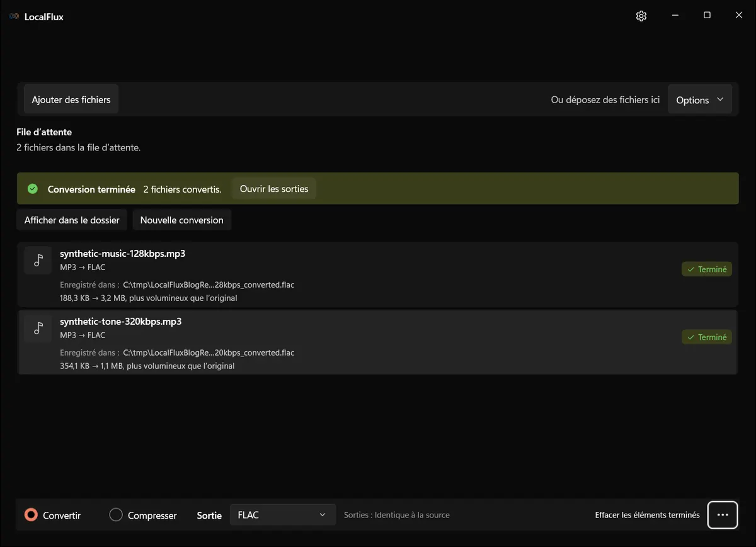Click the green conversion success checkmark

[x=33, y=189]
